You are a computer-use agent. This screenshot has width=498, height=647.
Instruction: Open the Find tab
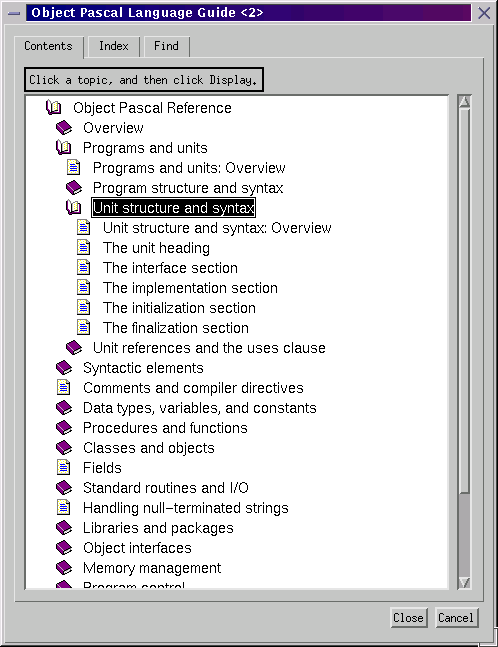click(166, 46)
